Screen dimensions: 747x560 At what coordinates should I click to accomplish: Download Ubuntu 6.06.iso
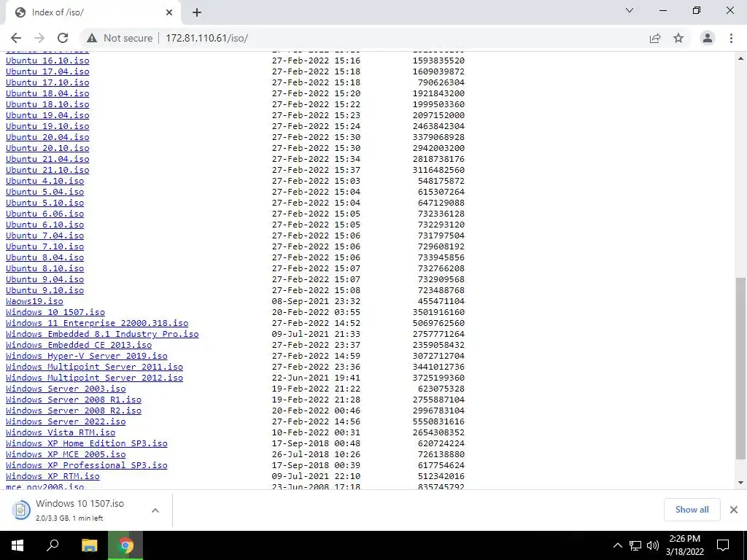[x=44, y=214]
